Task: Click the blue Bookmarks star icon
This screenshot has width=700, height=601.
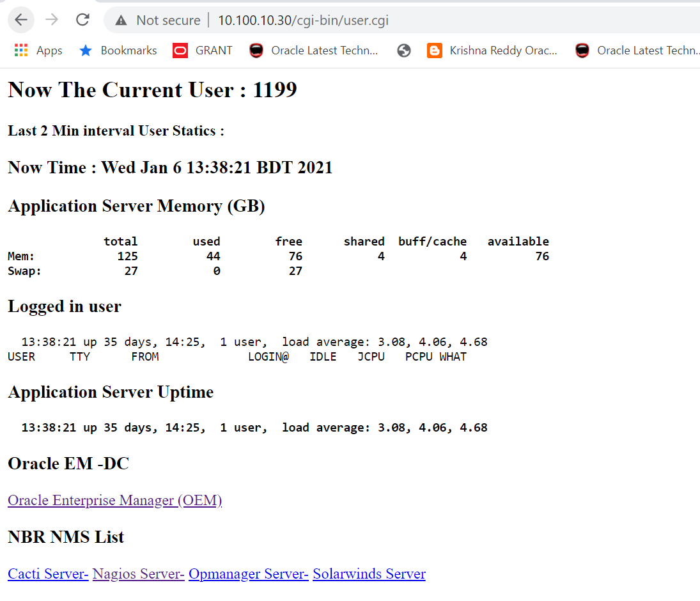Action: tap(86, 51)
